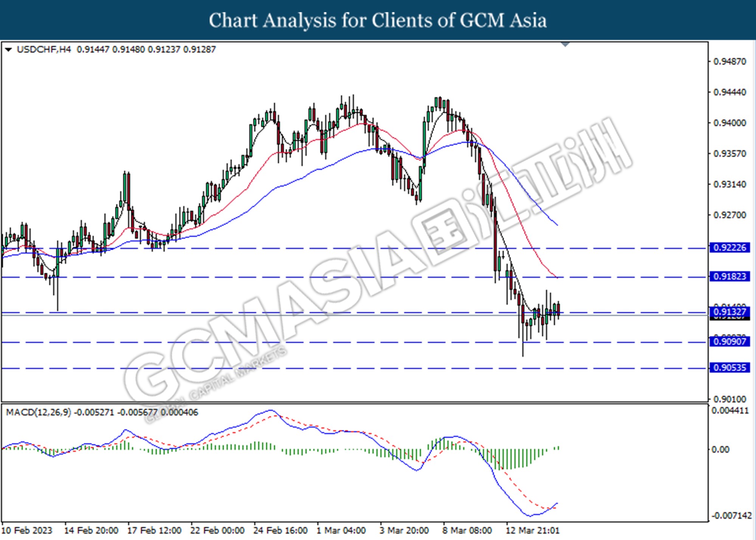Select the 0.90907 price level label

coord(730,342)
